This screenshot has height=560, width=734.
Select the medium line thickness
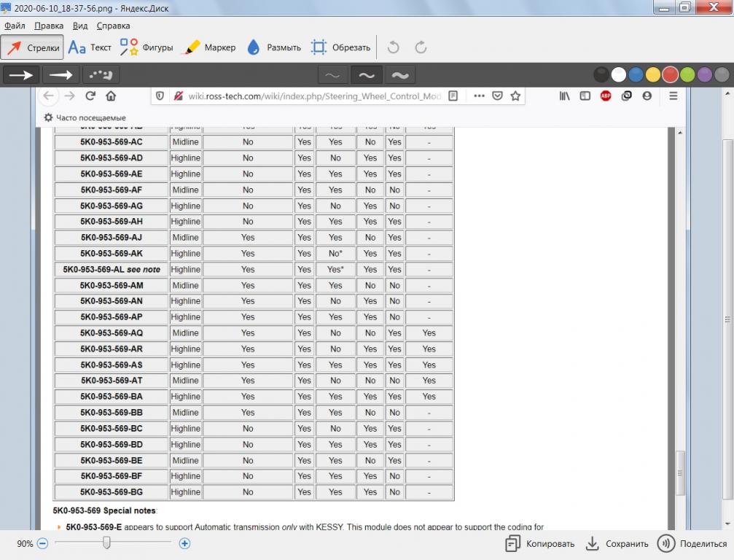tap(366, 75)
